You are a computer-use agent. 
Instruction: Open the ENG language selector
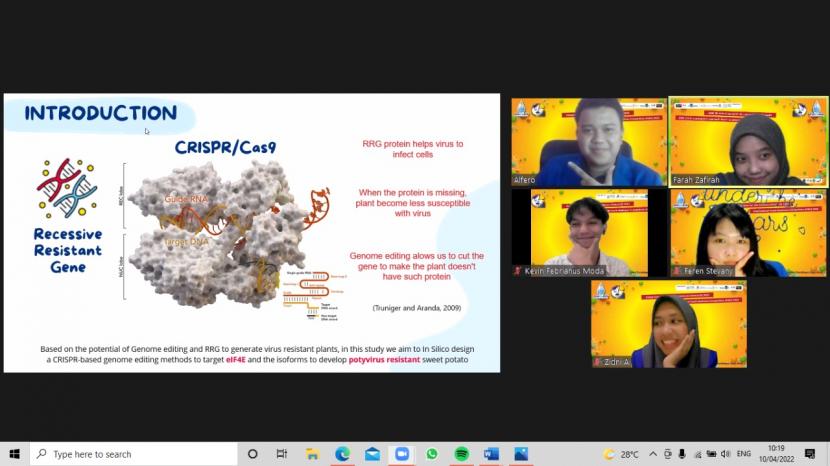click(744, 454)
